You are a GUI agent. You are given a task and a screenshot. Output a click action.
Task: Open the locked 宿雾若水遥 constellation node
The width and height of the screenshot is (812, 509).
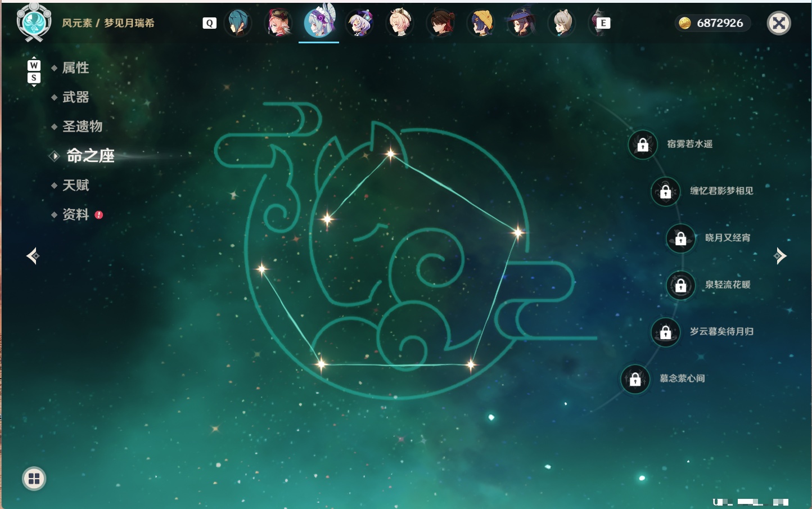[x=643, y=145]
